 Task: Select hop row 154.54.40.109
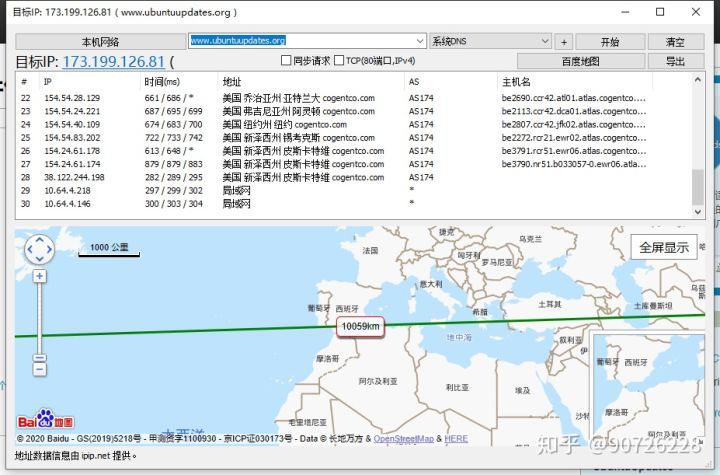[354, 124]
